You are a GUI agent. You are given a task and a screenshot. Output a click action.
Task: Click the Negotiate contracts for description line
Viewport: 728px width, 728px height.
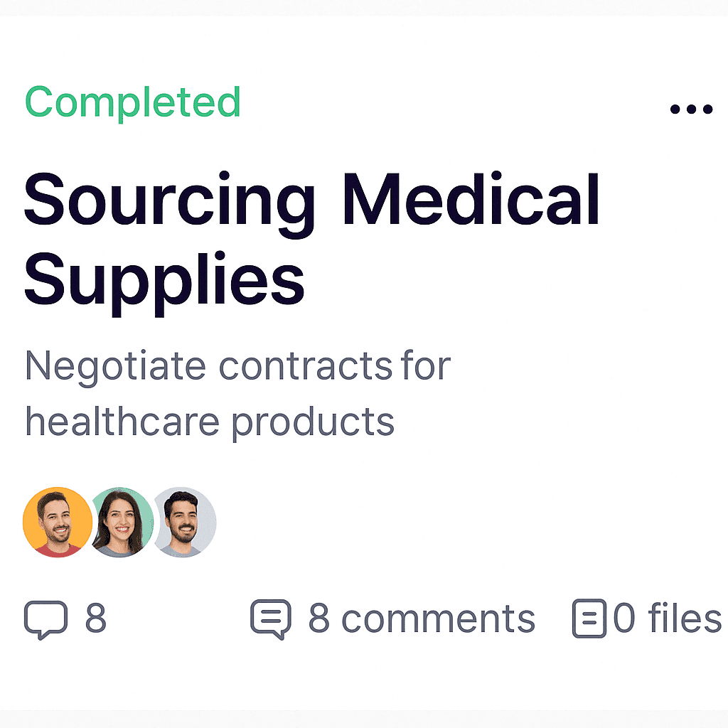click(x=237, y=368)
